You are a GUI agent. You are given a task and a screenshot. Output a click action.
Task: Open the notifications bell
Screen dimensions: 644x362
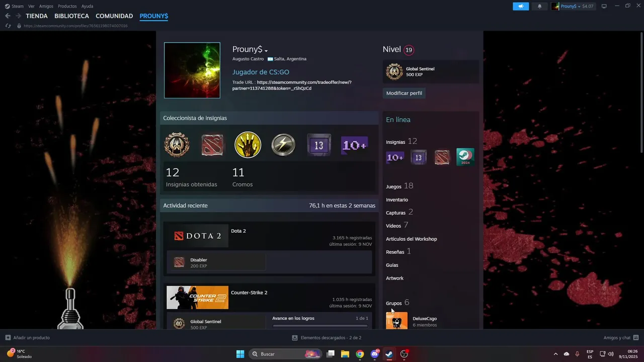pyautogui.click(x=540, y=6)
